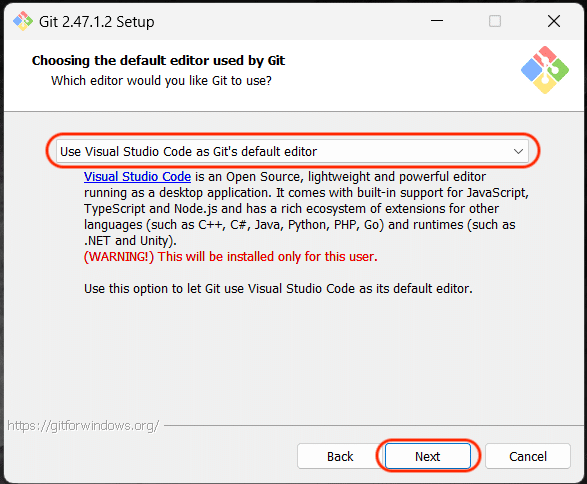Click the red WARNING installed-only message
This screenshot has height=484, width=587.
(231, 257)
